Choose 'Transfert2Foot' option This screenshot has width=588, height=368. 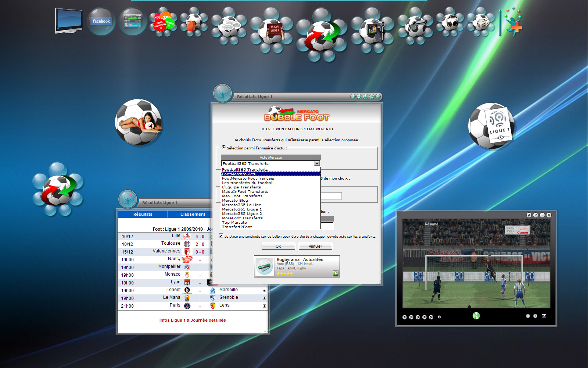click(x=271, y=227)
